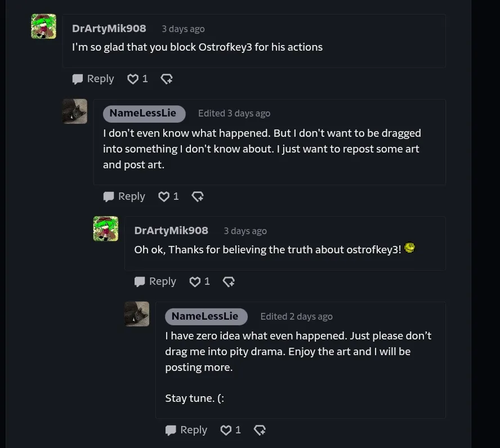The height and width of the screenshot is (448, 500).
Task: Like DrArtyMik908's comment about blocking Ostrofkey3
Action: pos(133,79)
